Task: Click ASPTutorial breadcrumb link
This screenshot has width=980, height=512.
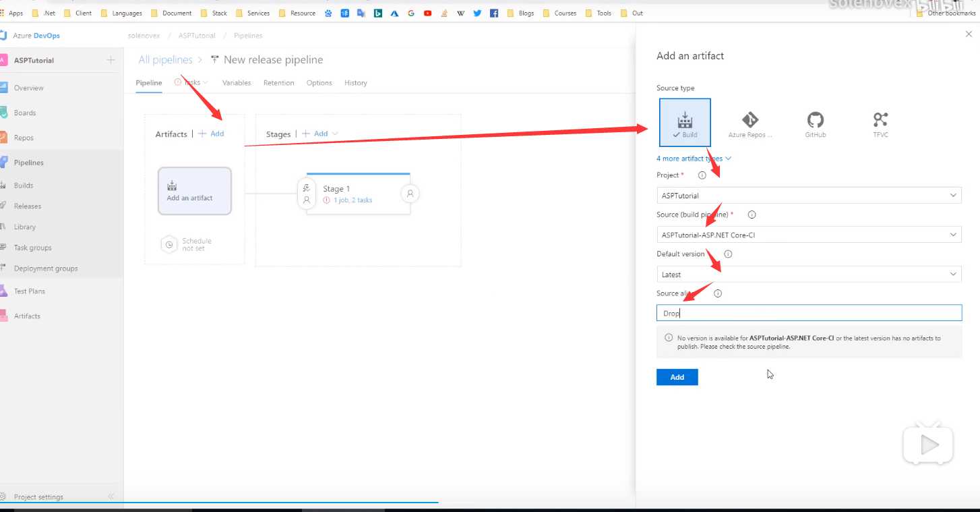Action: [197, 36]
